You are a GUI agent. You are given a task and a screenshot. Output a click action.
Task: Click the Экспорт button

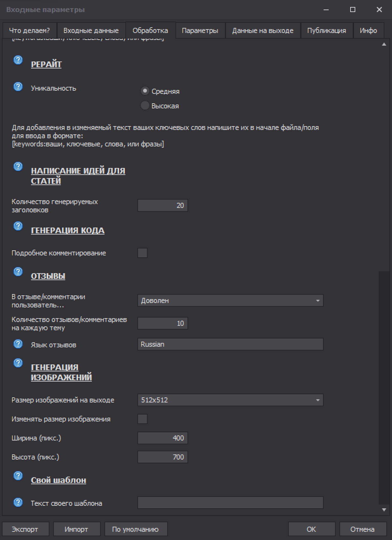(25, 529)
